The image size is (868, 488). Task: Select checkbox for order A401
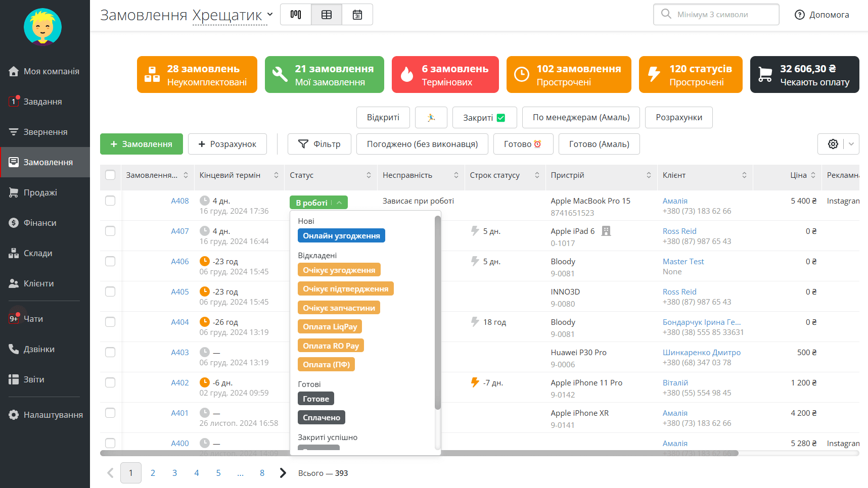tap(110, 413)
